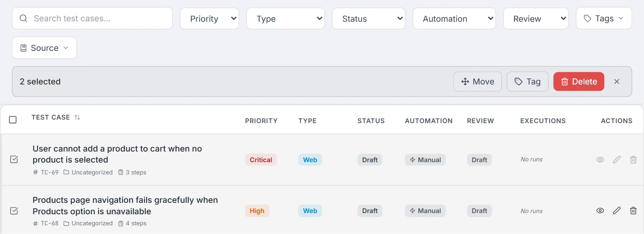
Task: Delete TC-68 with the trash icon
Action: click(x=633, y=211)
